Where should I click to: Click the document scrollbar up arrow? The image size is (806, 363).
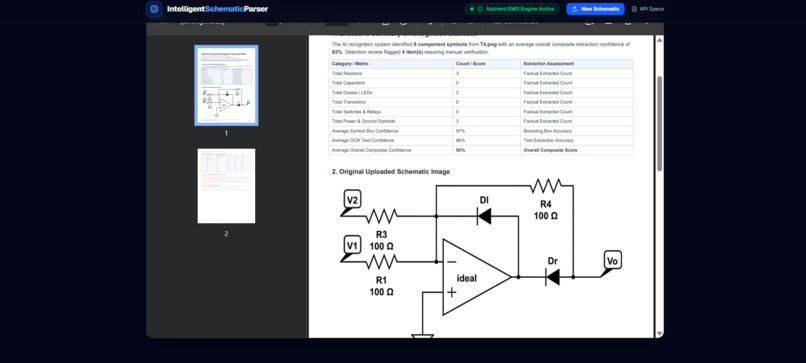click(x=660, y=40)
